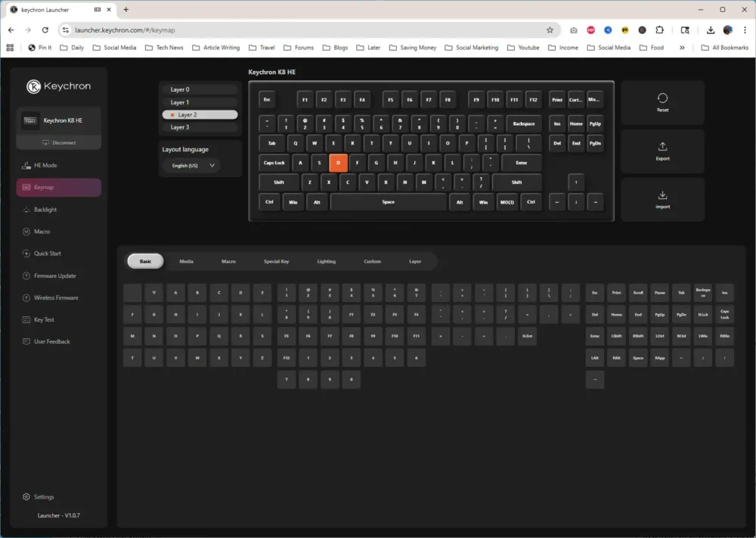Select Layer 1
This screenshot has height=538, width=756.
click(x=200, y=102)
